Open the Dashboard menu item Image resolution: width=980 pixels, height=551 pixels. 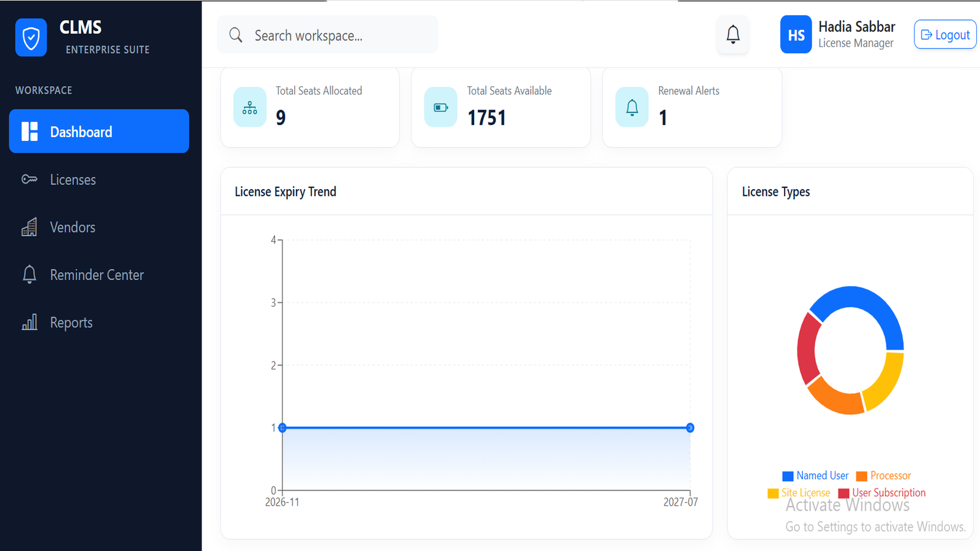point(99,131)
